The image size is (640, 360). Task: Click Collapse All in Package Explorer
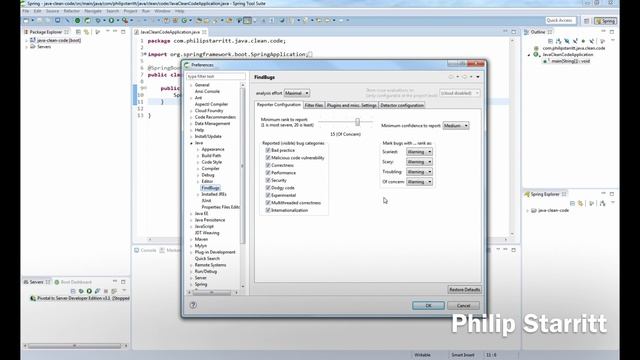click(78, 32)
